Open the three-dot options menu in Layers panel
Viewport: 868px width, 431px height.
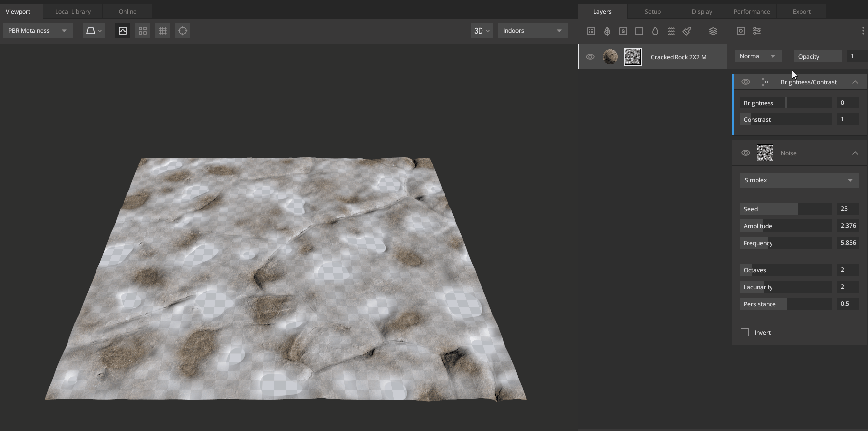tap(863, 31)
